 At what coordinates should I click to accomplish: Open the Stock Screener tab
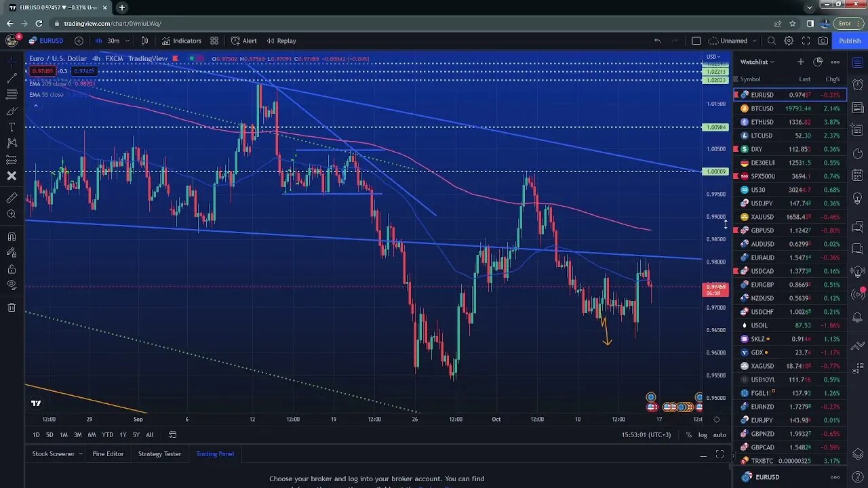(53, 453)
